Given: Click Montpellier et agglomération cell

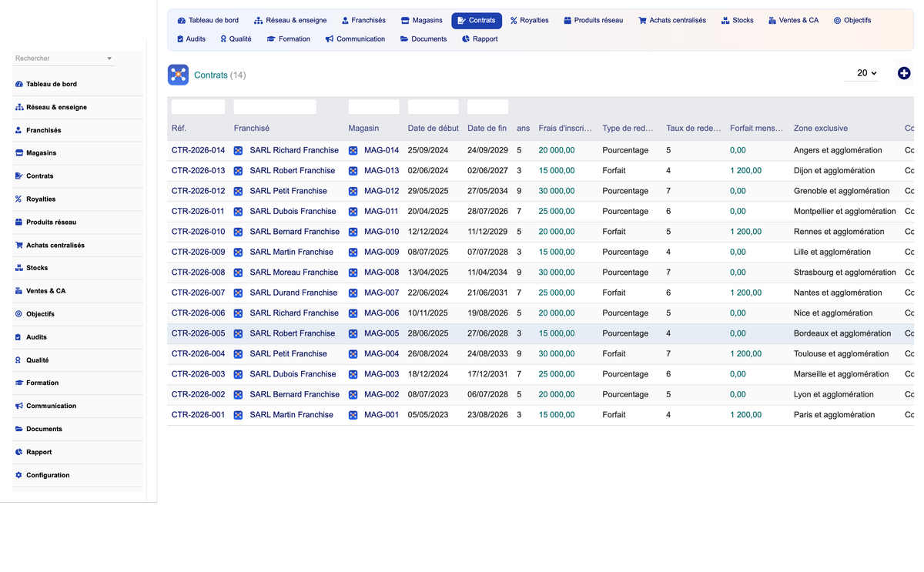Looking at the screenshot, I should pyautogui.click(x=845, y=212).
